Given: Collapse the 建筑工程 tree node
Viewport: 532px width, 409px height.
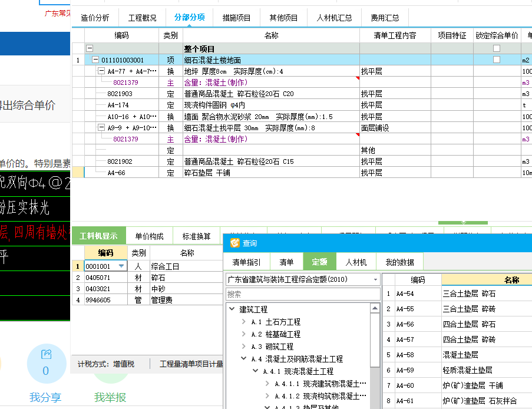Looking at the screenshot, I should pyautogui.click(x=232, y=309).
